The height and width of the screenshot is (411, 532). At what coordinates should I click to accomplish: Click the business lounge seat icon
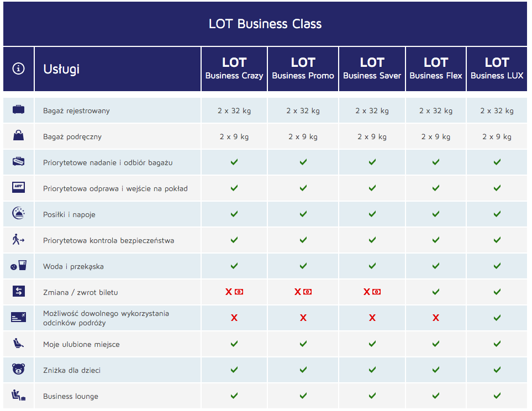[x=18, y=395]
